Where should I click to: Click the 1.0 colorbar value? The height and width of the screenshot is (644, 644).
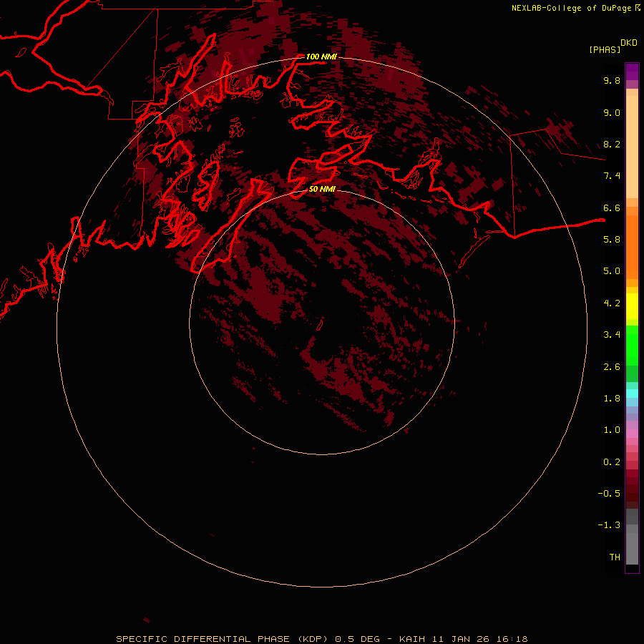(x=612, y=430)
